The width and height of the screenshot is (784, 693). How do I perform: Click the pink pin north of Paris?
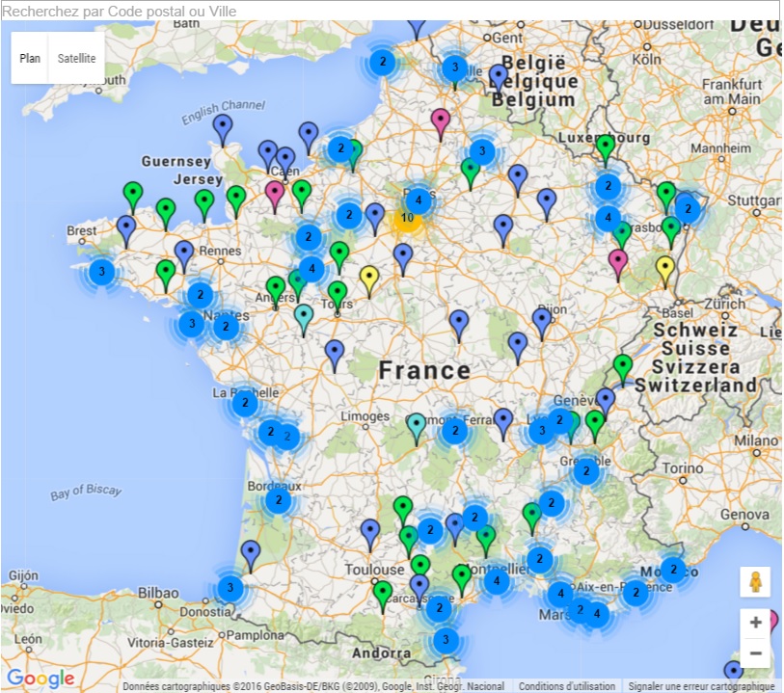tap(441, 121)
